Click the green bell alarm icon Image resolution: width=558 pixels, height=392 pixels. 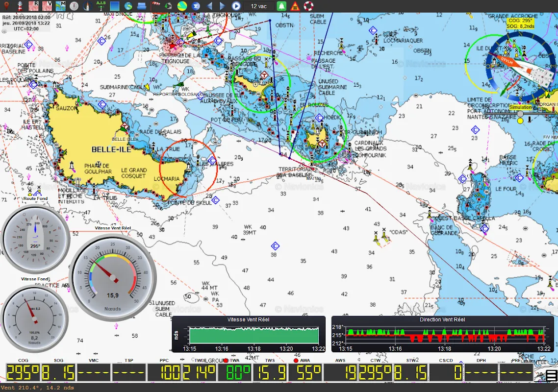(281, 6)
